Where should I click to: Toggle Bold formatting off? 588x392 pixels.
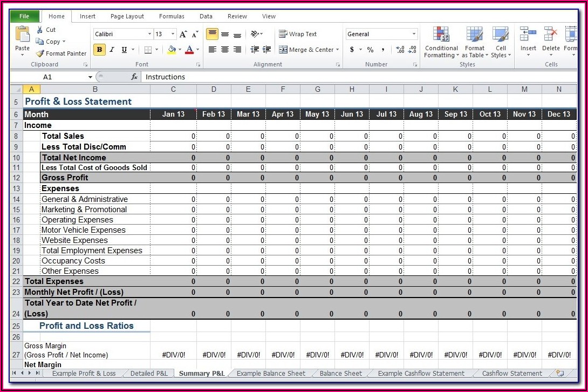[x=99, y=50]
